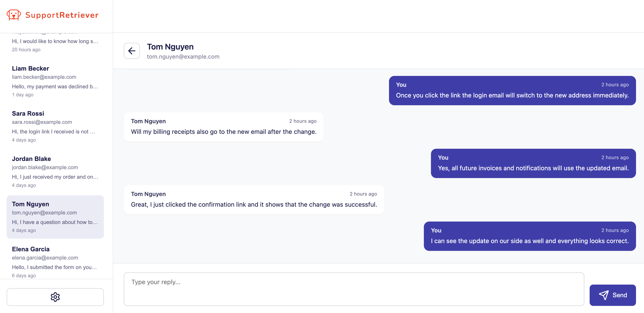Image resolution: width=644 pixels, height=313 pixels.
Task: Click the back arrow above the conversation
Action: pyautogui.click(x=132, y=51)
